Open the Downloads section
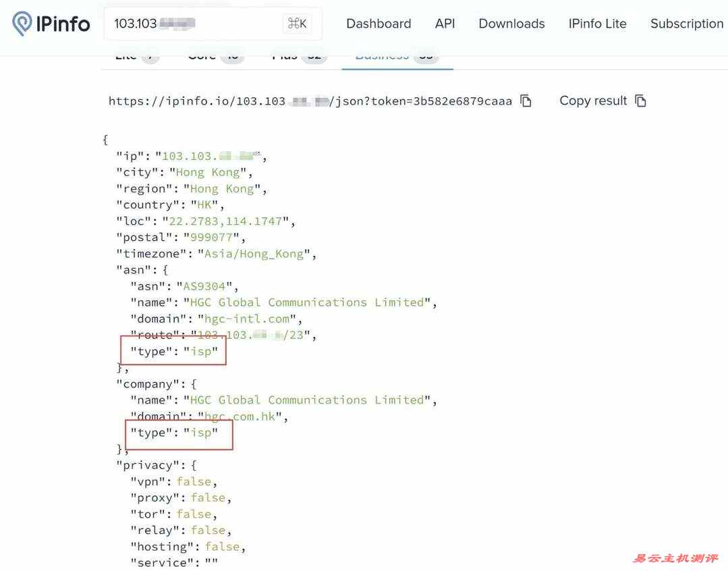This screenshot has width=728, height=571. 511,24
